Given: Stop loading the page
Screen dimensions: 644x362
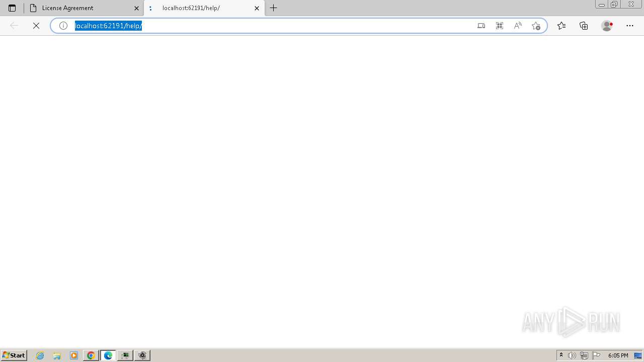Looking at the screenshot, I should click(36, 26).
